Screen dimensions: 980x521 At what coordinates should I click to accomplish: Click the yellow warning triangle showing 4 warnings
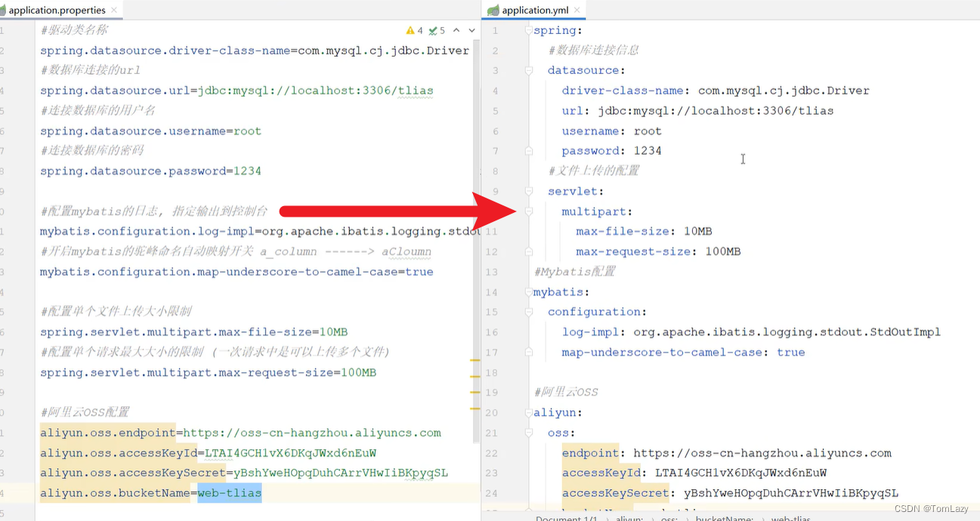412,30
